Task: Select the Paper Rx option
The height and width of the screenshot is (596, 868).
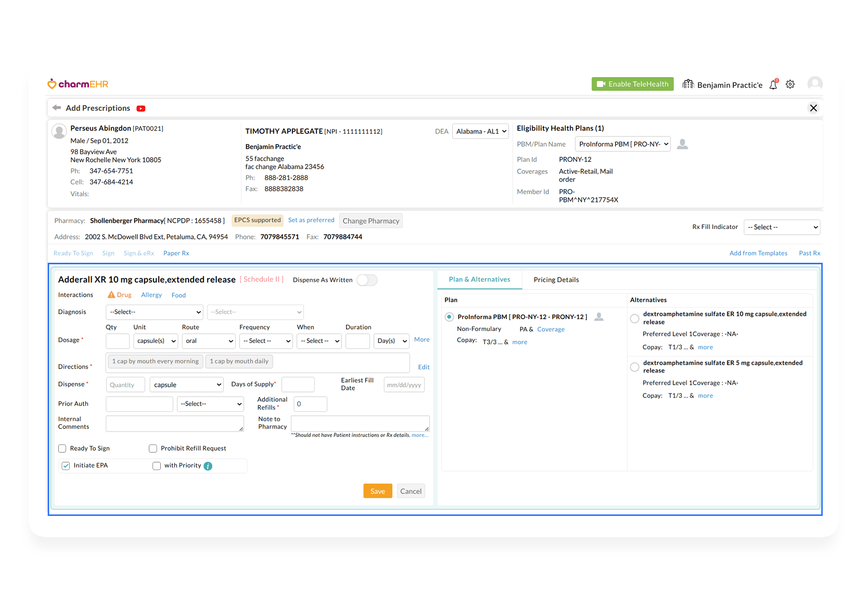Action: (176, 253)
